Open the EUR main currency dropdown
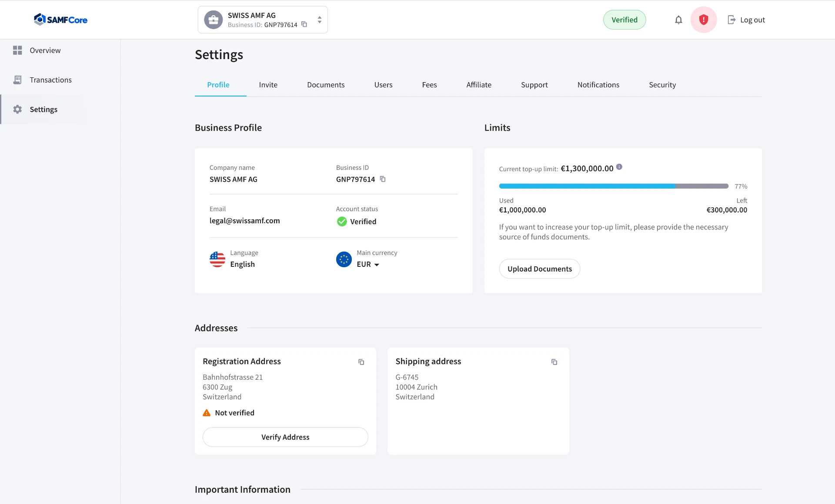This screenshot has width=835, height=504. [x=368, y=264]
